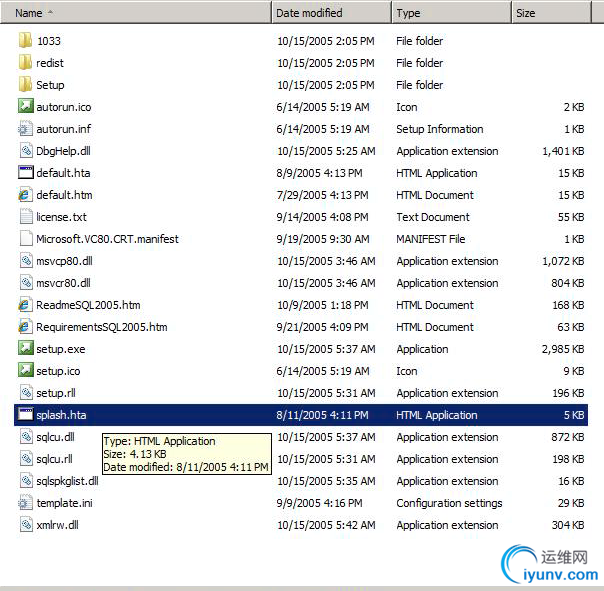Click the license.txt document icon
This screenshot has height=591, width=604.
coord(25,217)
